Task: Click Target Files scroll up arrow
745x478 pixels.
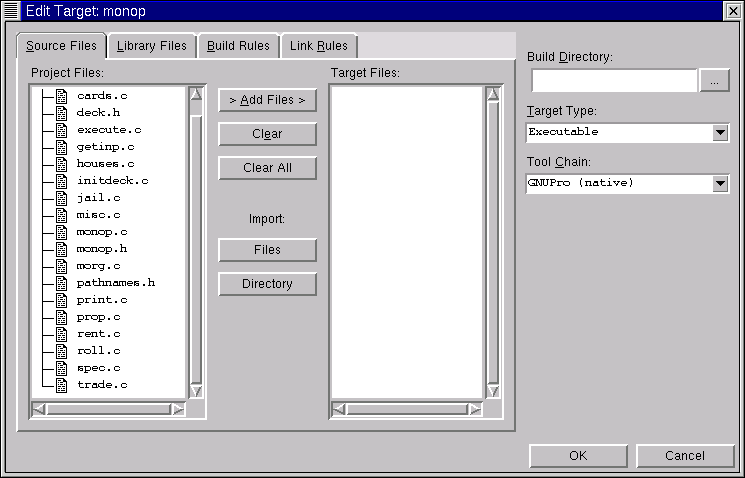Action: (493, 94)
